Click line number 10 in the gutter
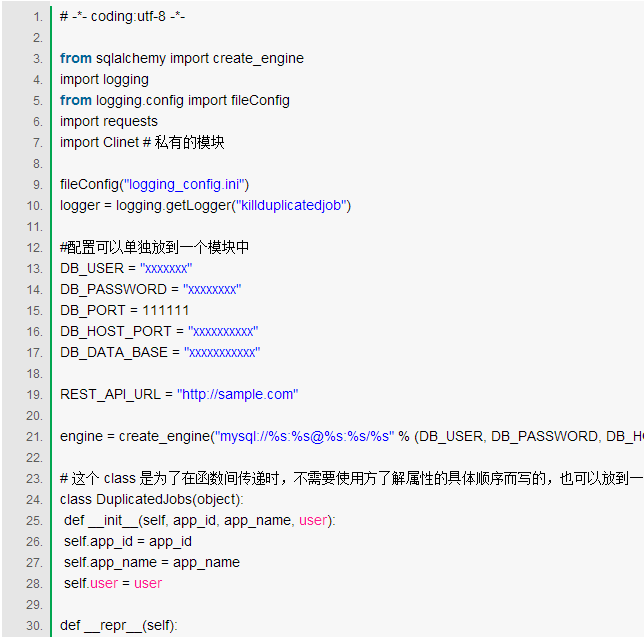 [34, 205]
